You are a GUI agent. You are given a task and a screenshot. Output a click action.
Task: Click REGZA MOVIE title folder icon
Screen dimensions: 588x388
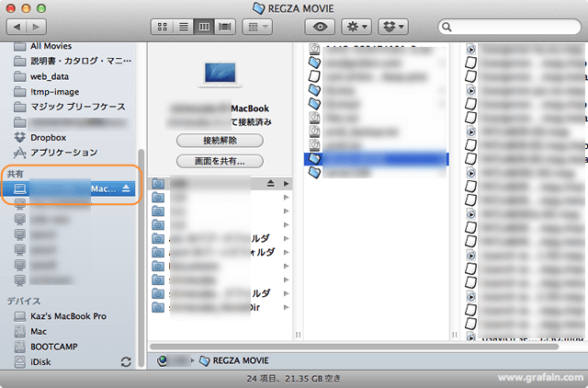click(x=259, y=8)
